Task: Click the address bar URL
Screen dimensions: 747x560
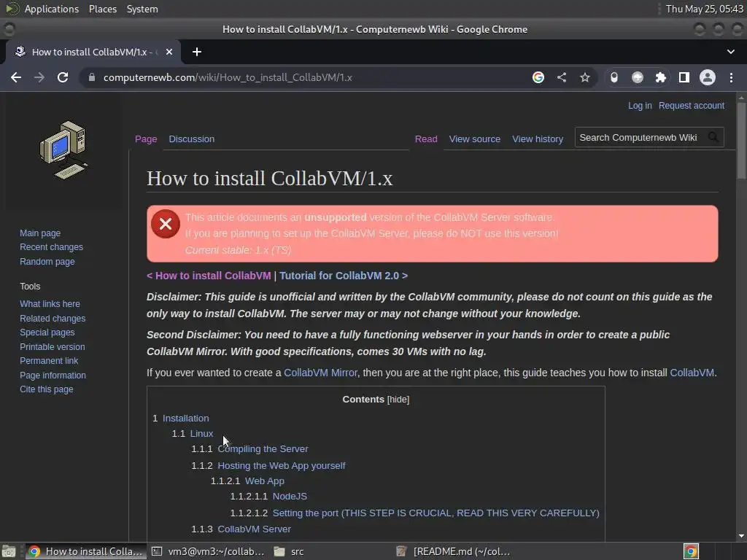Action: pos(228,77)
